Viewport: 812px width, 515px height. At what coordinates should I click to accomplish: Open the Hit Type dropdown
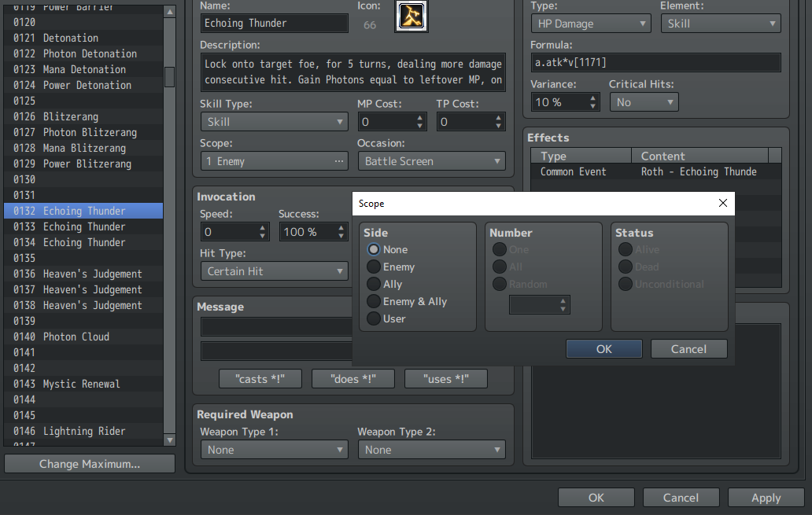[275, 271]
